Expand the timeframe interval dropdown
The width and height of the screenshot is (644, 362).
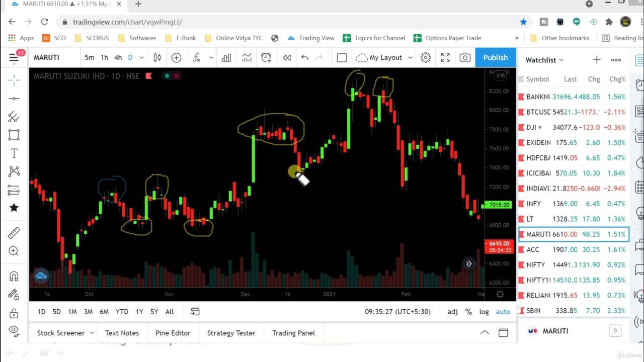pyautogui.click(x=141, y=57)
